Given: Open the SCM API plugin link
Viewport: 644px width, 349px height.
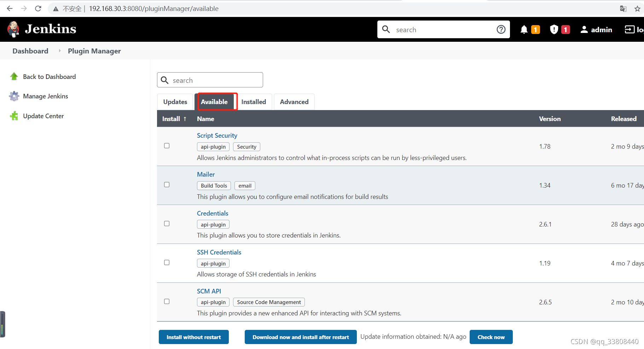Looking at the screenshot, I should click(209, 291).
